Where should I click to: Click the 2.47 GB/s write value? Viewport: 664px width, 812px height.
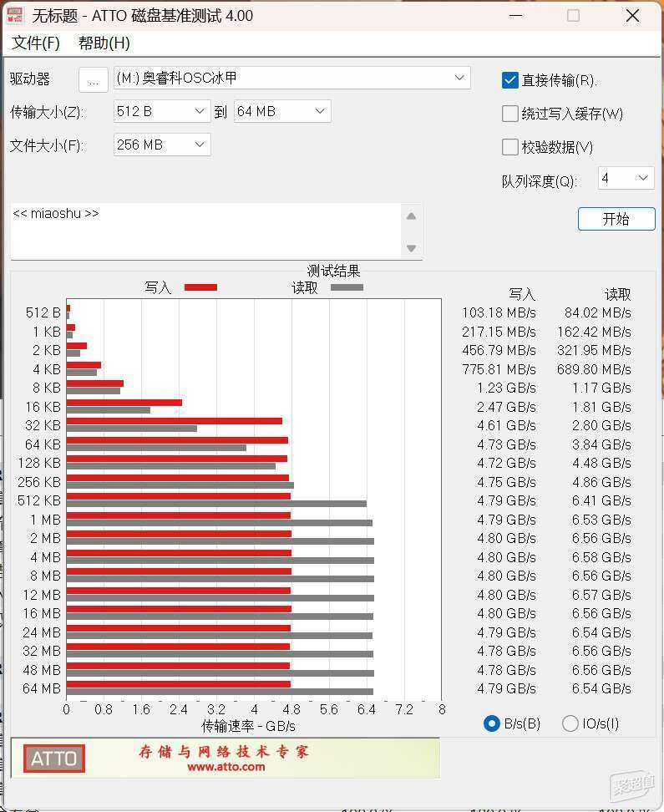click(x=506, y=407)
